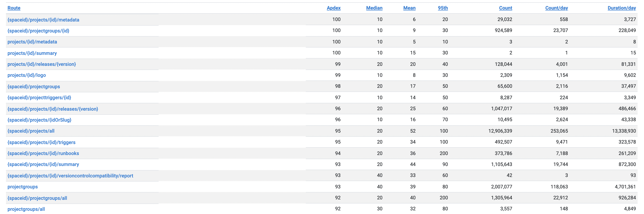
Task: Open the {spaceid}/projects/all route link
Action: coord(31,131)
